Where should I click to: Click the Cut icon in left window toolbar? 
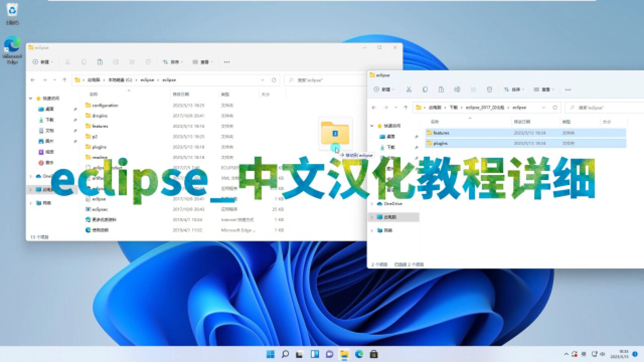point(67,62)
